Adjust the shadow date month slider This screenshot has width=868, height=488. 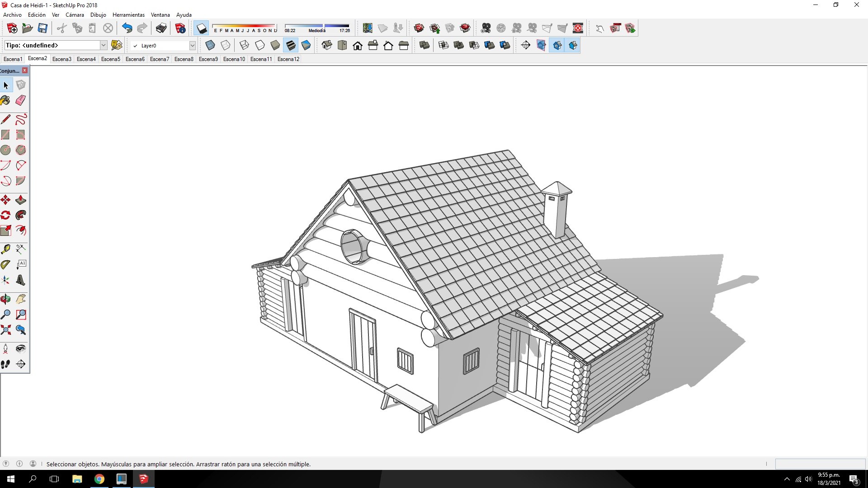[x=245, y=28]
